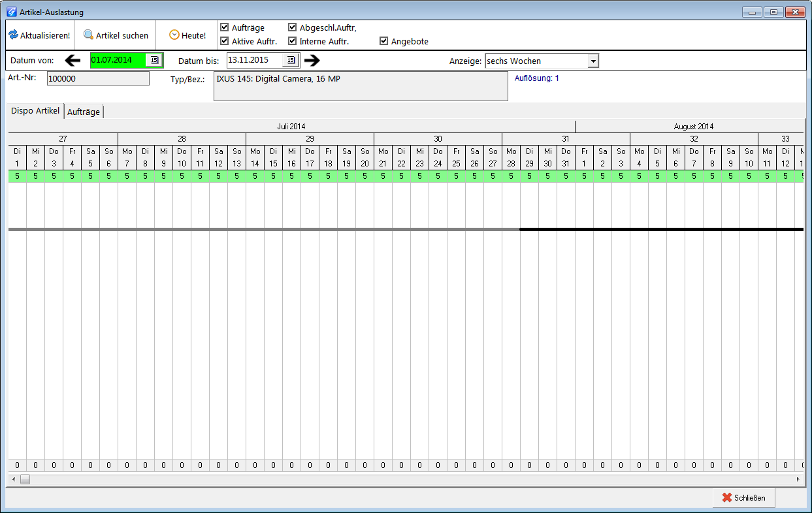Screen dimensions: 812x513
Task: Select week 31 header
Action: (566, 139)
